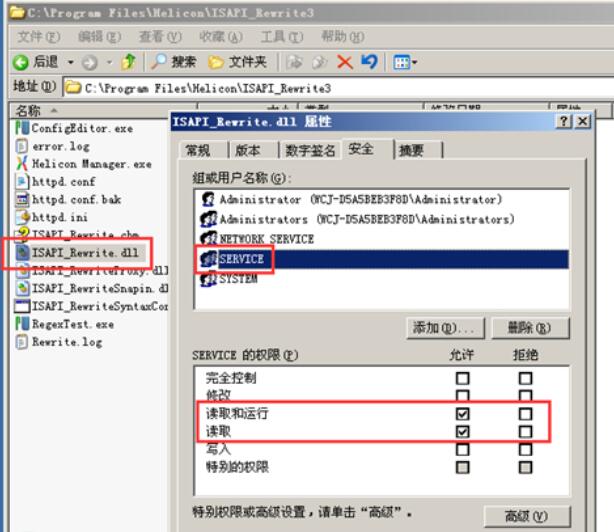Image resolution: width=614 pixels, height=532 pixels.
Task: Check the deny checkbox for 读取
Action: [x=526, y=431]
